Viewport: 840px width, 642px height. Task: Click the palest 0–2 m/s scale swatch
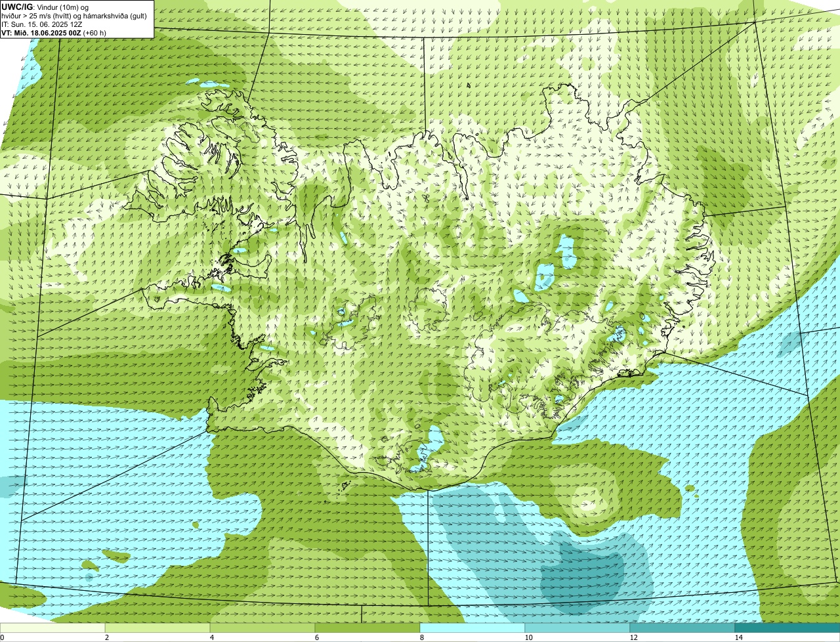tap(52, 628)
